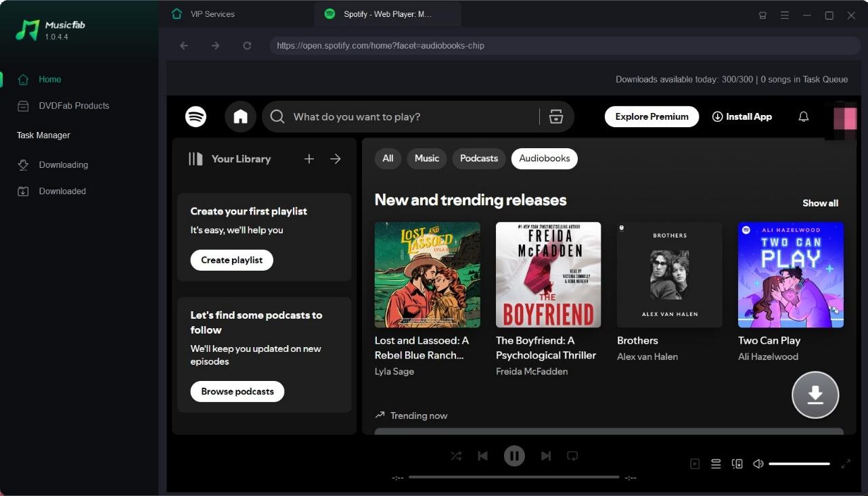Click Install App button
The height and width of the screenshot is (496, 868).
pos(742,116)
